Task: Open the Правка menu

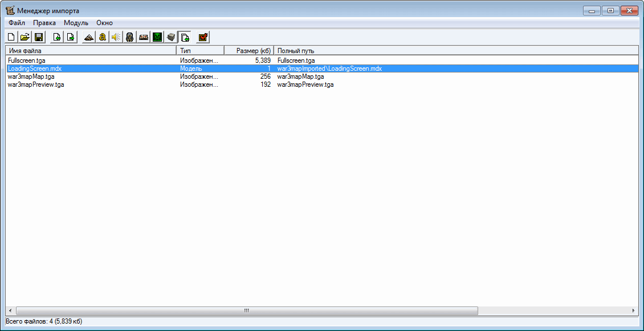Action: (x=44, y=23)
